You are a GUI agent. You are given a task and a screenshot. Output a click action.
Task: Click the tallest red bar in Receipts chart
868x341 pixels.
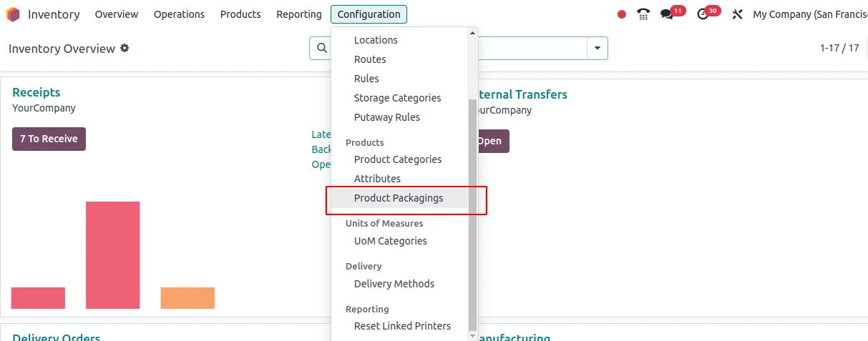pos(112,254)
